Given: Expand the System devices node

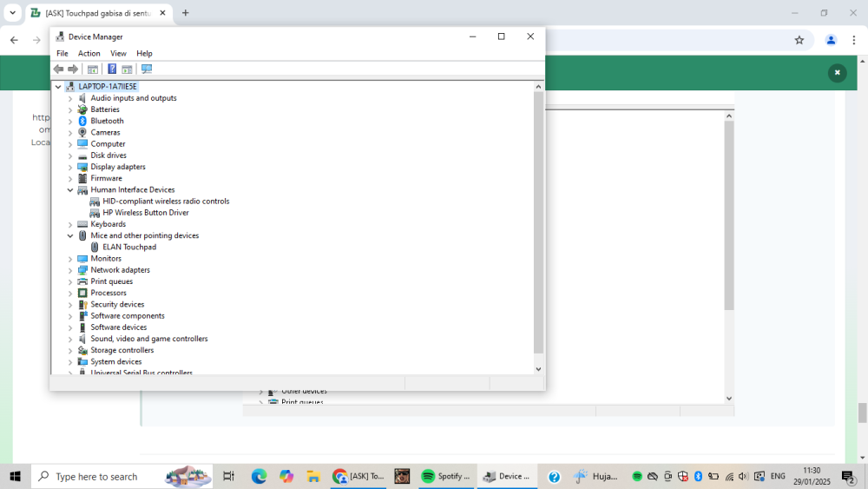Looking at the screenshot, I should click(70, 362).
